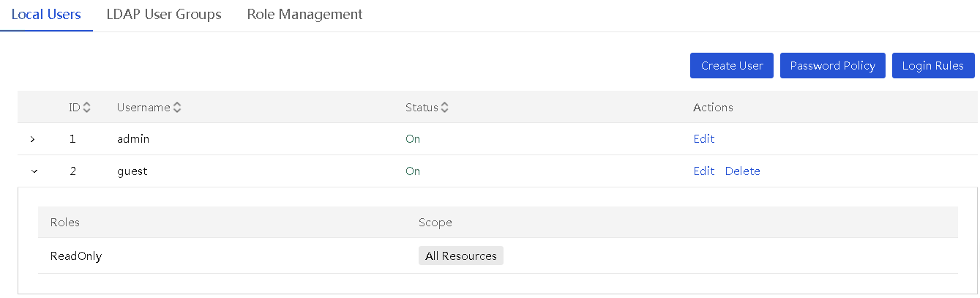Click the All Resources scope tag
The width and height of the screenshot is (980, 298).
pyautogui.click(x=461, y=256)
